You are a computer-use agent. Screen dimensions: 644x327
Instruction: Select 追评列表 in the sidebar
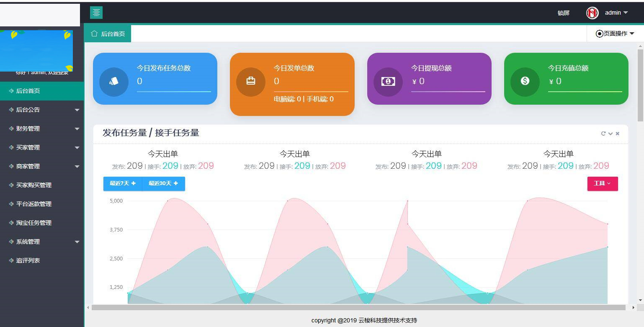pos(42,260)
